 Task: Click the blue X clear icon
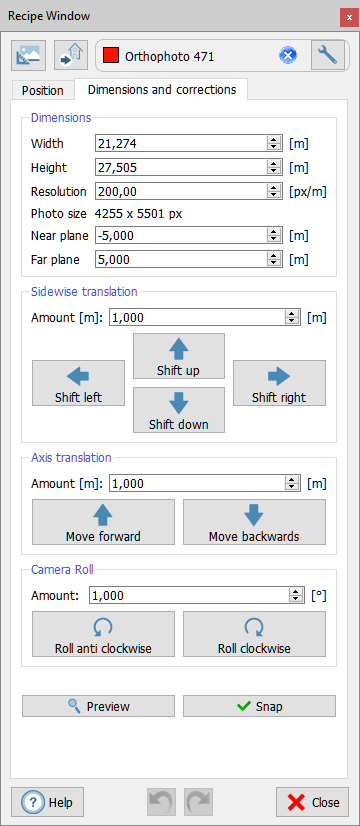coord(288,55)
